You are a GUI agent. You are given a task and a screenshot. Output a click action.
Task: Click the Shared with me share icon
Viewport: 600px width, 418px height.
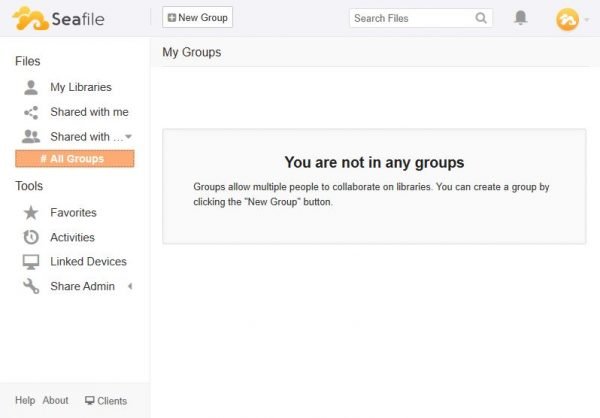(31, 112)
